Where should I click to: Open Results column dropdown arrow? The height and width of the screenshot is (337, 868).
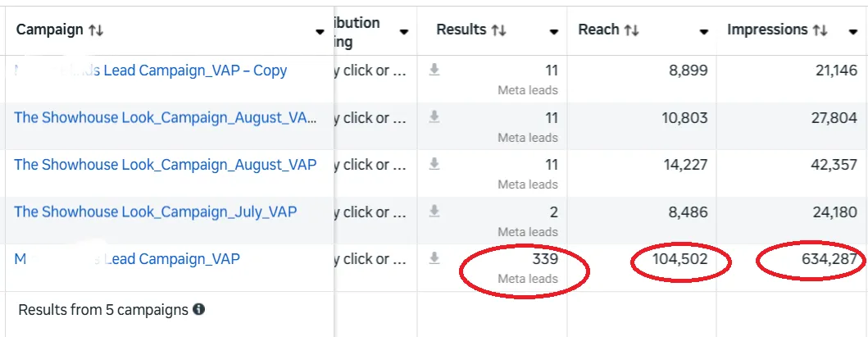(x=554, y=32)
